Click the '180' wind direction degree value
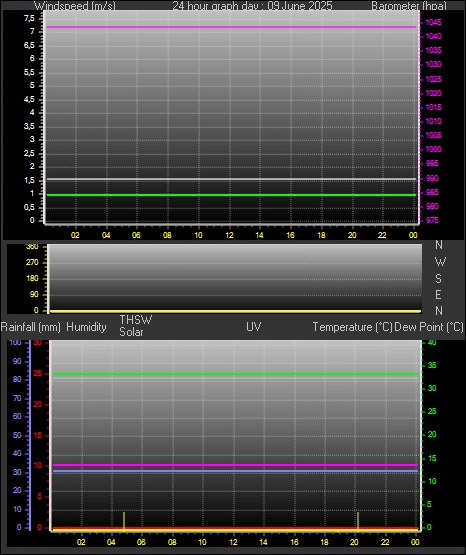The height and width of the screenshot is (555, 466). (x=32, y=278)
